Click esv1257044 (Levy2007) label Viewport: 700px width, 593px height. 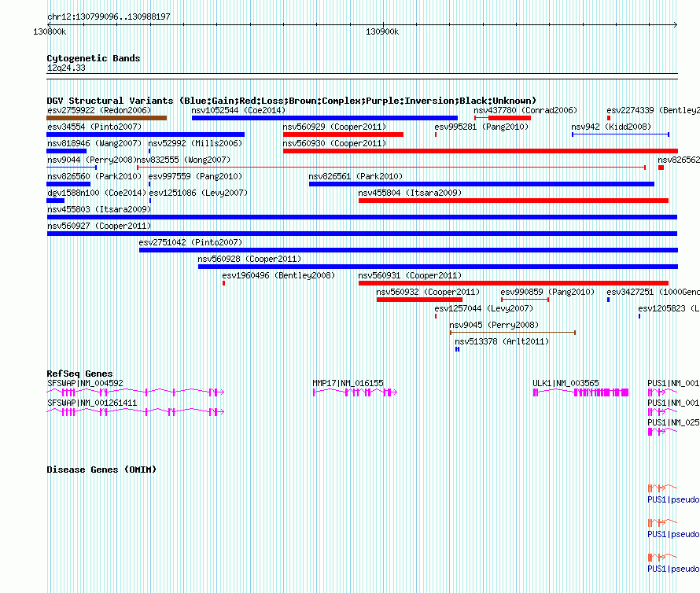484,308
